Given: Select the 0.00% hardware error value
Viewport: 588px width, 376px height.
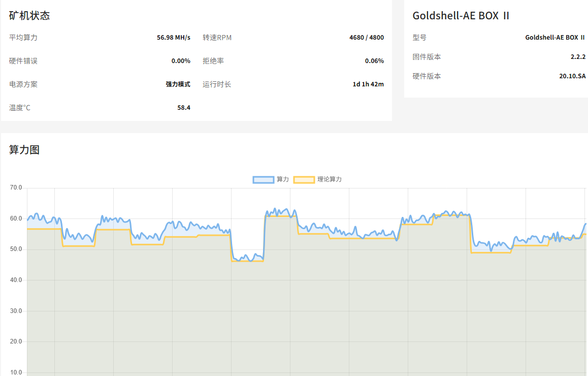Looking at the screenshot, I should (x=181, y=61).
